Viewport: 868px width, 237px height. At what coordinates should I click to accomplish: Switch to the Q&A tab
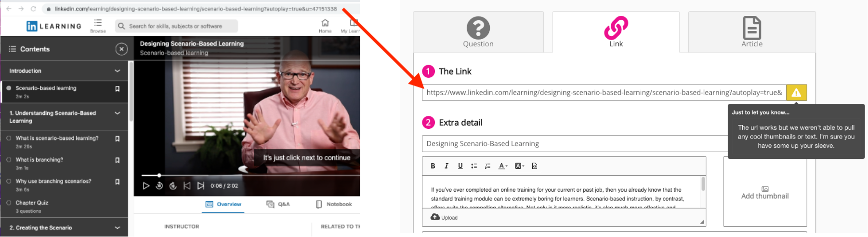click(x=278, y=204)
